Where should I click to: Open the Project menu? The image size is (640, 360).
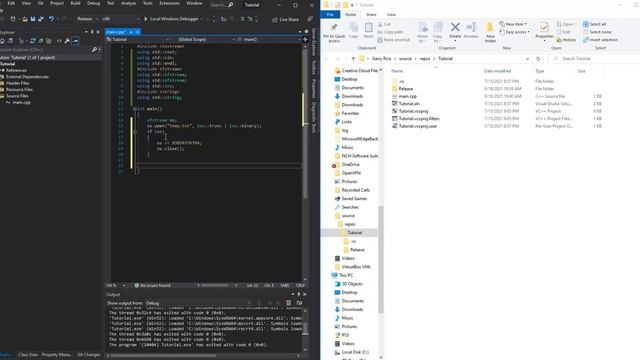(57, 3)
